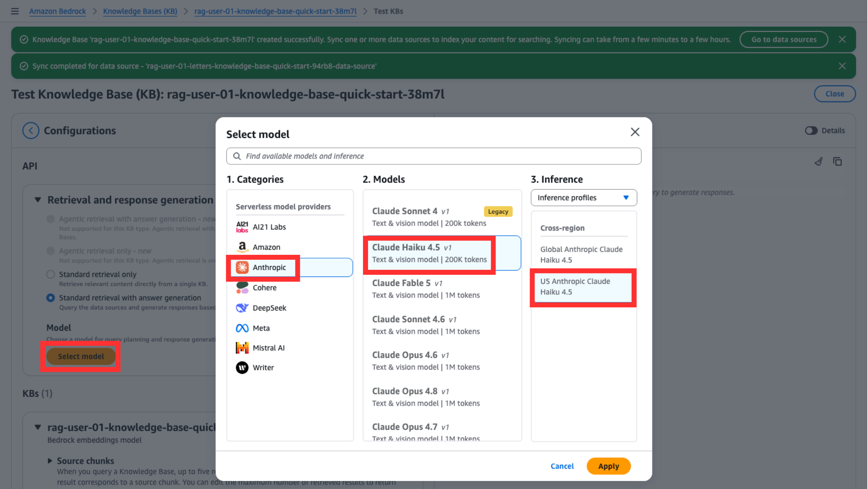Open rag-user-01-knowledge-base-quick-start-38m7l breadcrumb link
This screenshot has width=868, height=489.
coord(275,11)
